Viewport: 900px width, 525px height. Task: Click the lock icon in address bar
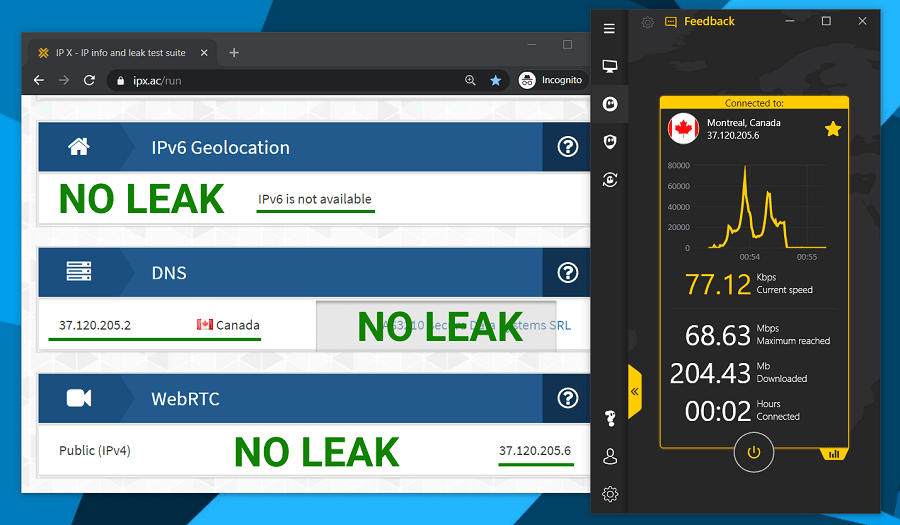pyautogui.click(x=121, y=81)
